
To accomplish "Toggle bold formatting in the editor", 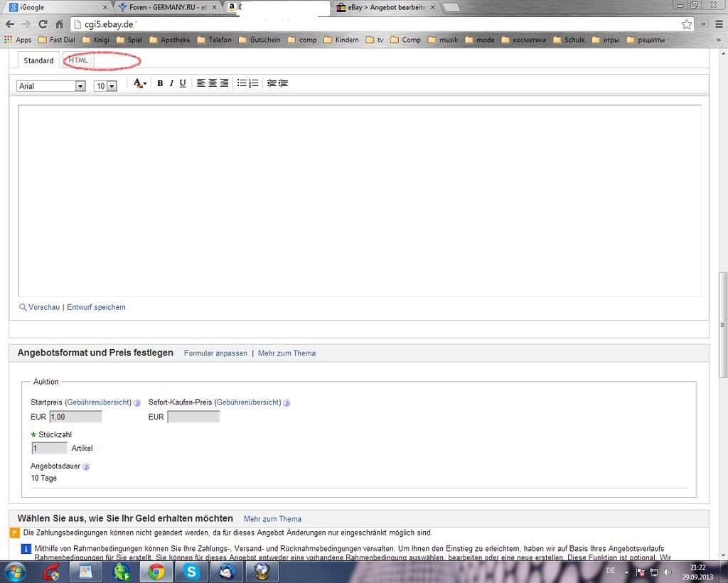I will tap(160, 83).
